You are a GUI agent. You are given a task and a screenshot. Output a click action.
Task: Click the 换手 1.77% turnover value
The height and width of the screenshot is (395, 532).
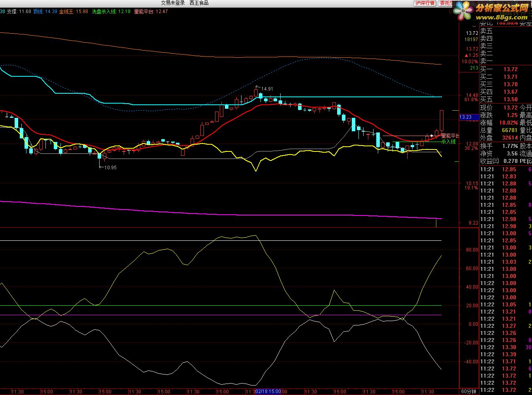pyautogui.click(x=509, y=146)
